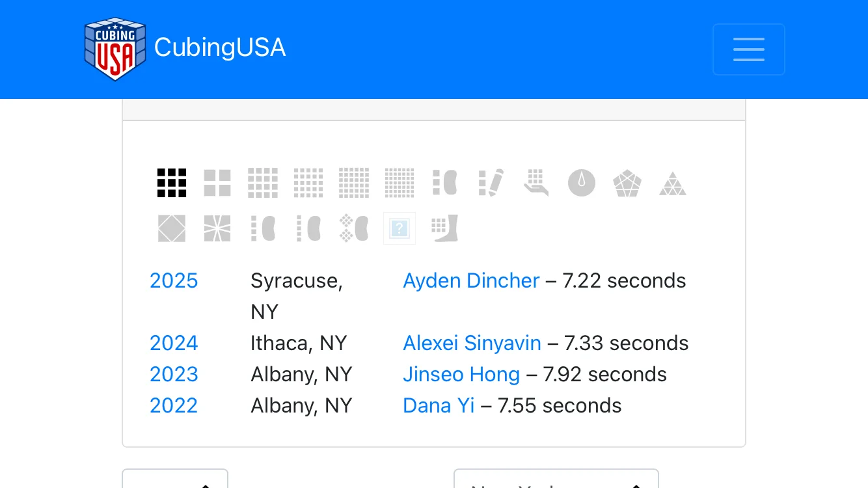Image resolution: width=868 pixels, height=488 pixels.
Task: Select the 3x3x3 Blindfolded event icon
Action: click(x=445, y=183)
